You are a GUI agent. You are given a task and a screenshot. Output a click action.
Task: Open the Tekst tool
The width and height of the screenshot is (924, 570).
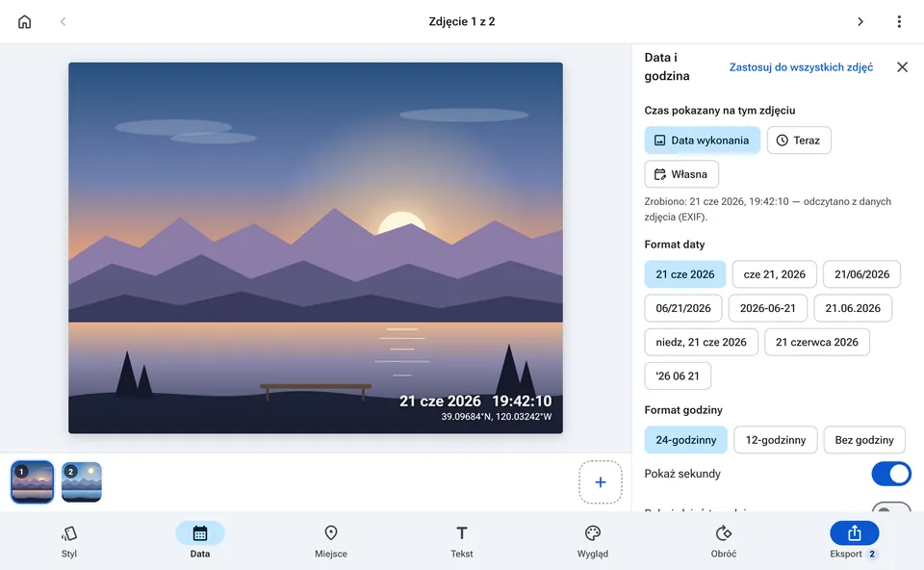click(x=461, y=541)
